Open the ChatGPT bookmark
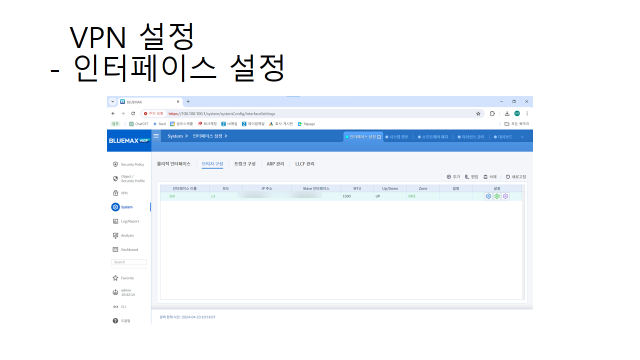This screenshot has height=360, width=640. tap(139, 124)
